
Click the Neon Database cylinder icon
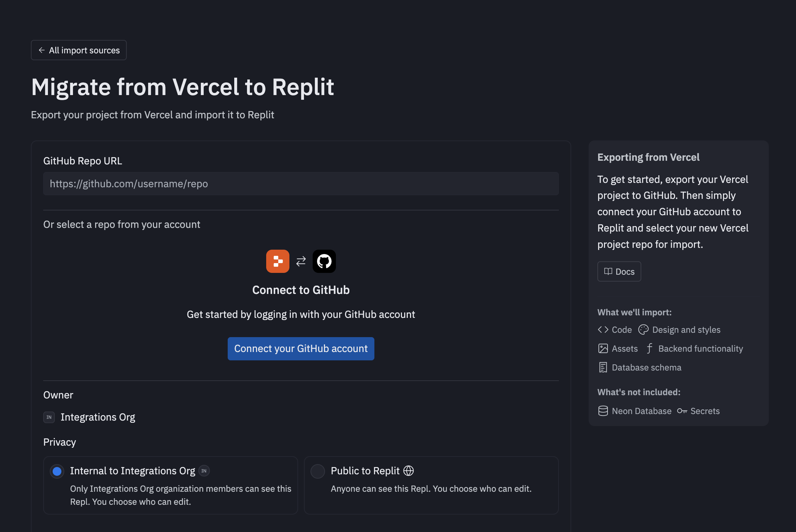click(x=603, y=411)
